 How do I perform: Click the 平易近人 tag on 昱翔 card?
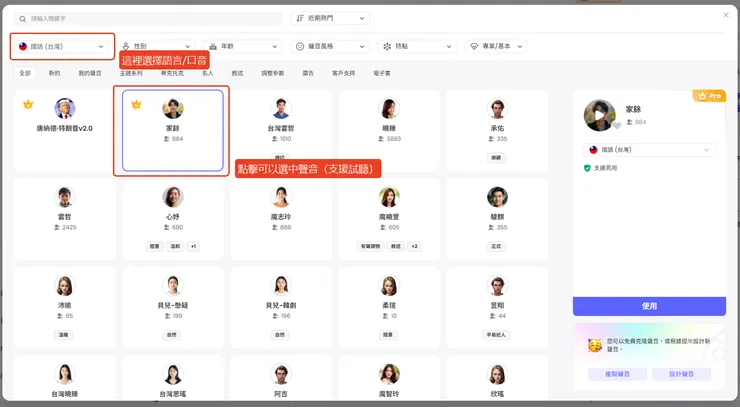tap(496, 335)
